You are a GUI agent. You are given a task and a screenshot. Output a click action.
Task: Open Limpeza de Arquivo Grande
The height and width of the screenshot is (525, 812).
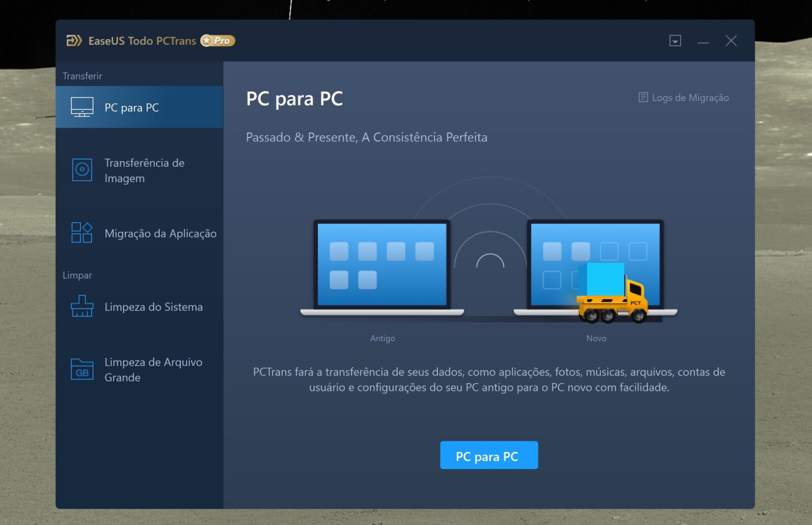(139, 370)
